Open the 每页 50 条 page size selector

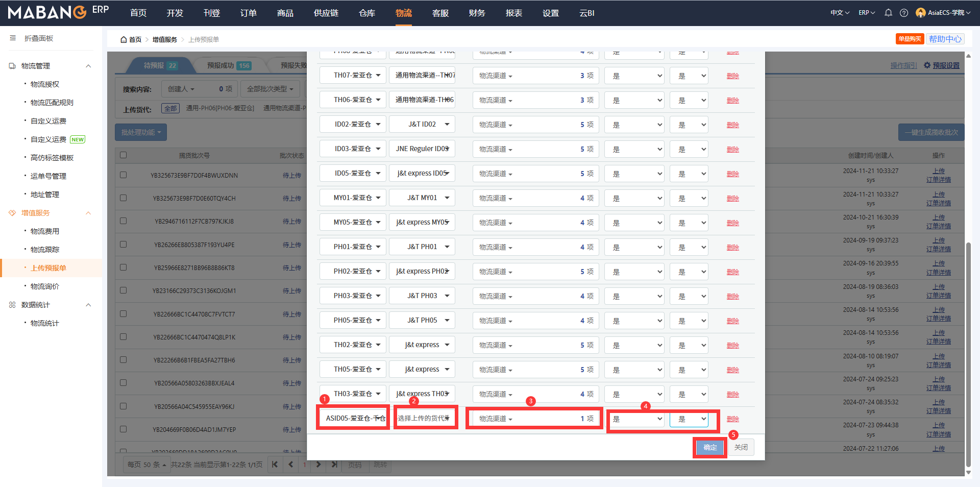[146, 465]
